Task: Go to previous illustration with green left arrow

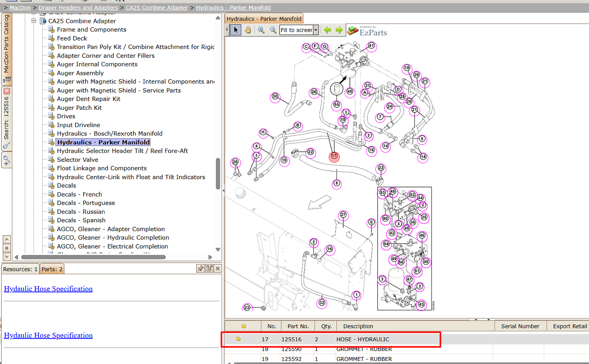Action: click(327, 30)
